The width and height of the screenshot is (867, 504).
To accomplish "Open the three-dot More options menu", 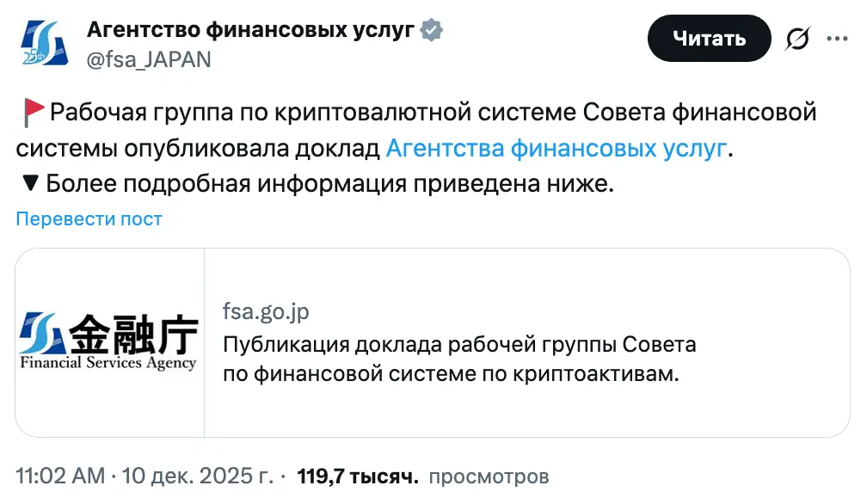I will coord(837,39).
